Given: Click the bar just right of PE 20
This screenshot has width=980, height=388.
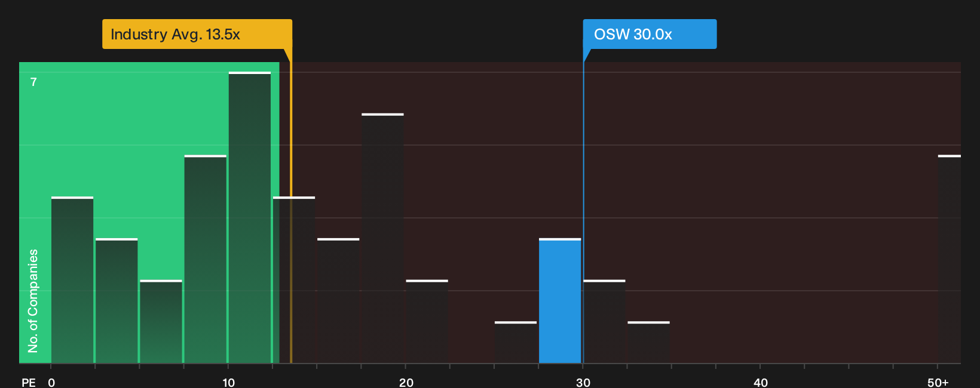Looking at the screenshot, I should [x=427, y=322].
